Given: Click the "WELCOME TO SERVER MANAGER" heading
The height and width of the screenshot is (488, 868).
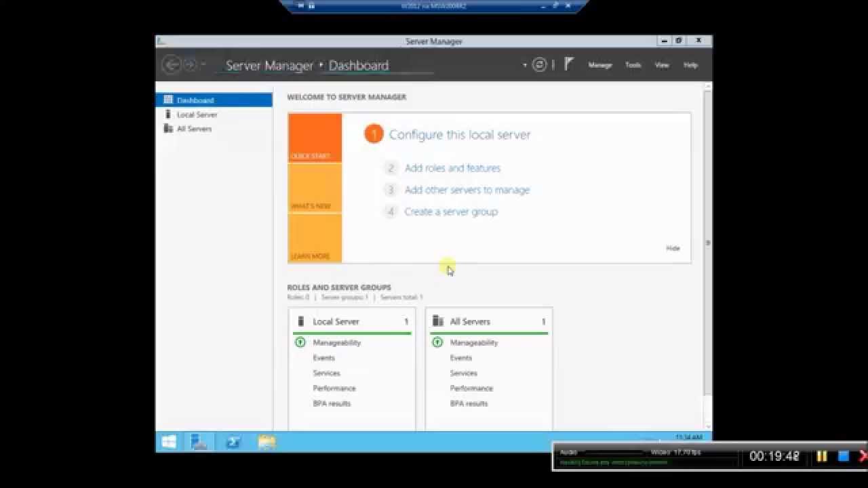Looking at the screenshot, I should tap(347, 97).
